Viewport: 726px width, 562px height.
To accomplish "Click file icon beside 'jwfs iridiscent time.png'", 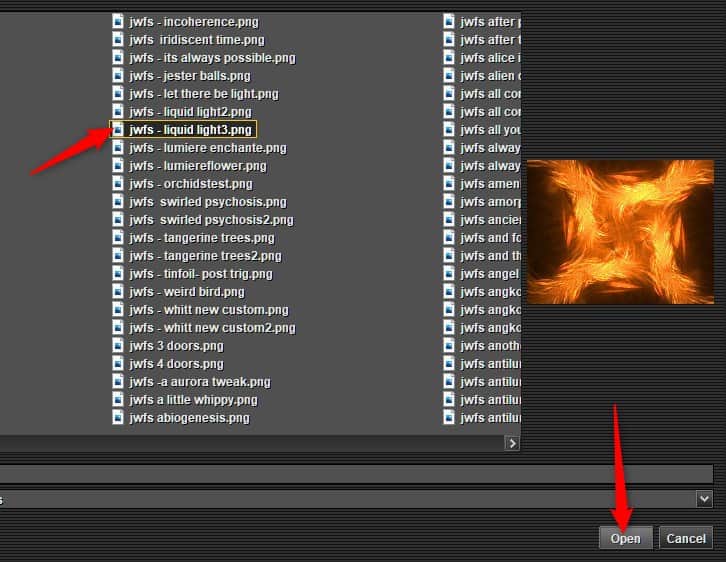I will (118, 40).
